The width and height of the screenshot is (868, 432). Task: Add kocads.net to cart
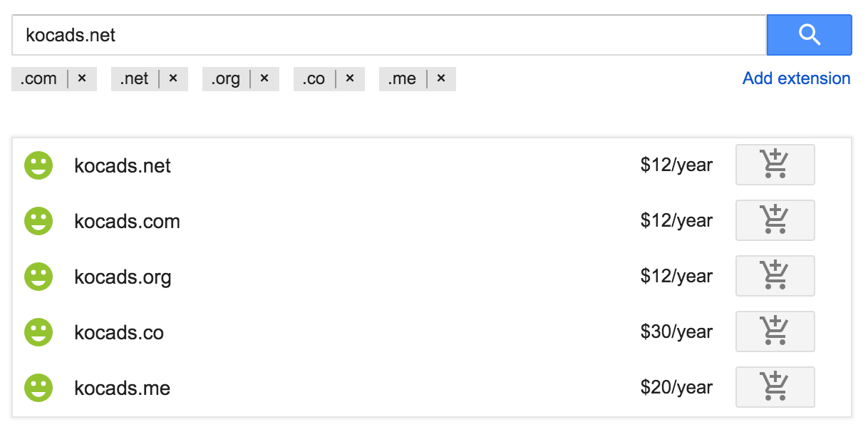tap(775, 165)
